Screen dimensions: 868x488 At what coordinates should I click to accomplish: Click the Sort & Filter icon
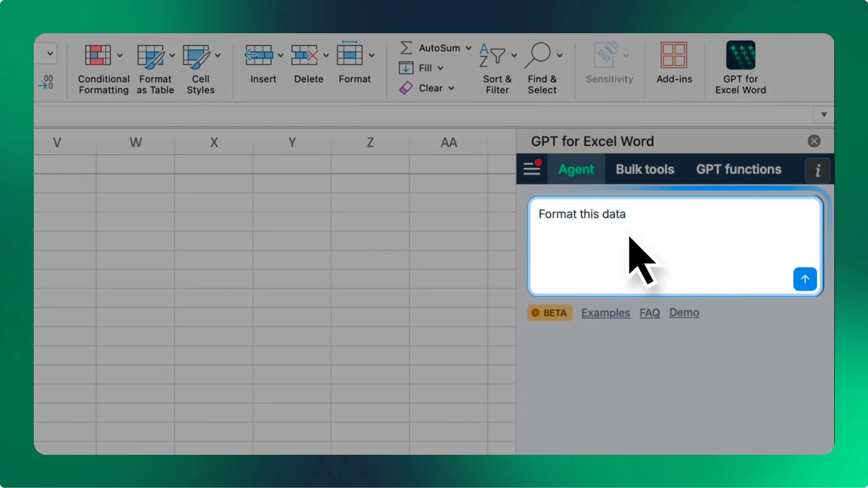click(492, 56)
